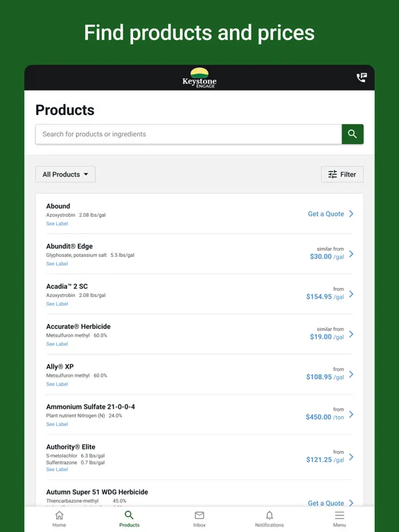The width and height of the screenshot is (399, 532).
Task: Expand Ally XP row chevron
Action: point(351,374)
